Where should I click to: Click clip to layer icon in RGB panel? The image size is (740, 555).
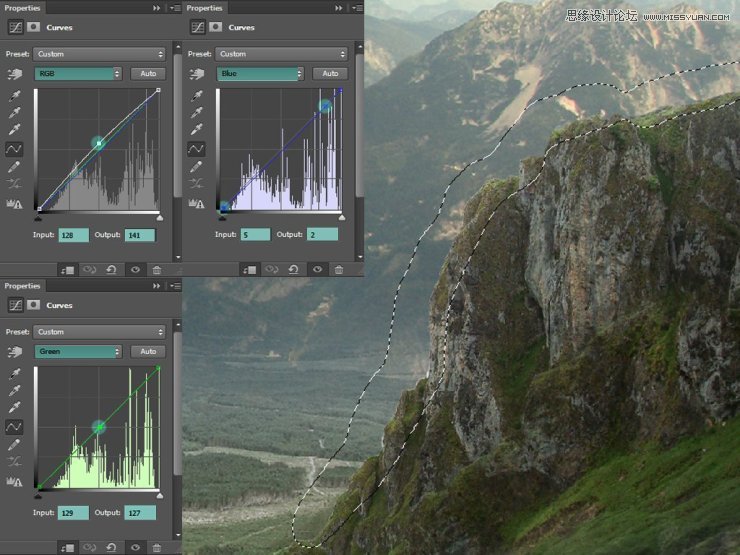click(x=67, y=270)
